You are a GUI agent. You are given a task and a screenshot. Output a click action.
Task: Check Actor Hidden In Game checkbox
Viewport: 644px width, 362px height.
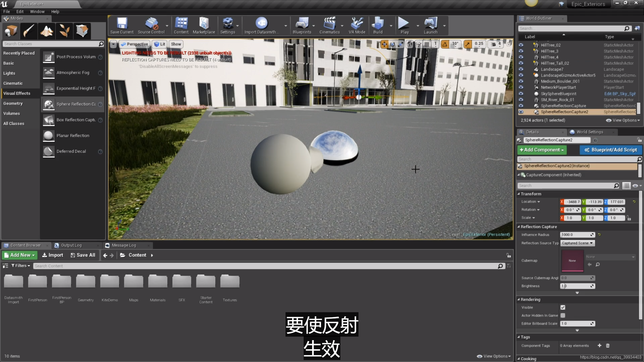563,315
